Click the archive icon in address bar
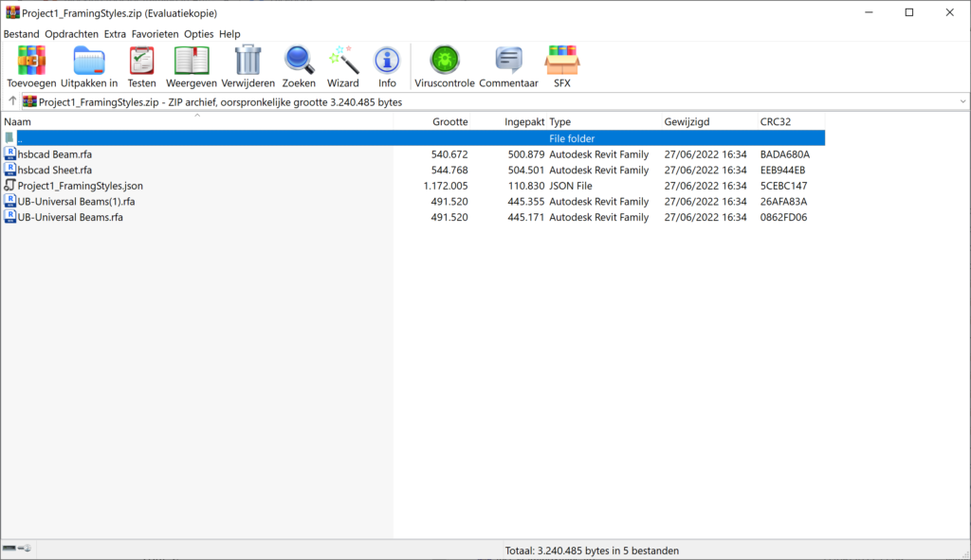 (29, 101)
